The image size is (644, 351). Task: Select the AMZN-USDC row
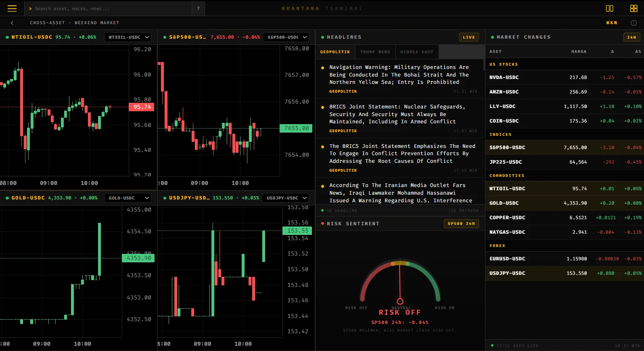coord(565,92)
